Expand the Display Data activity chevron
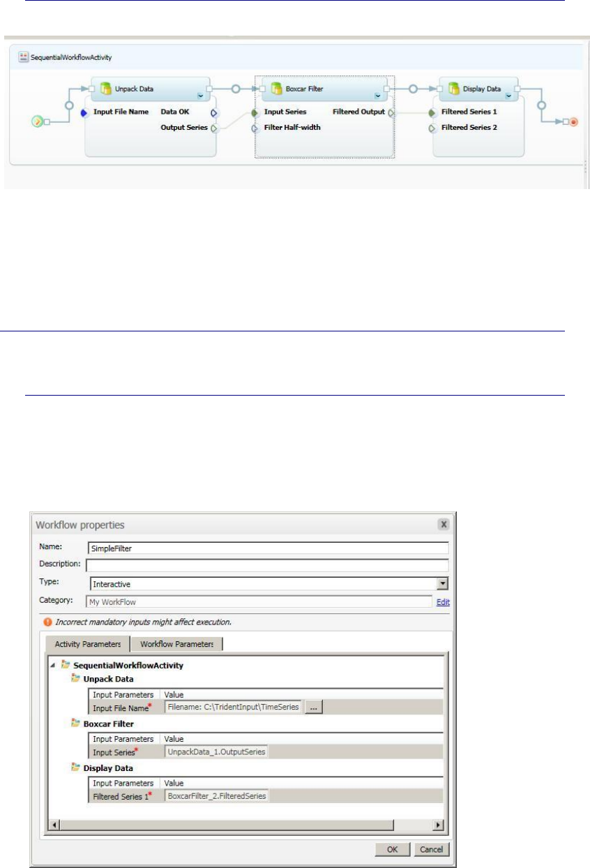Image resolution: width=590 pixels, height=868 pixels. 508,97
